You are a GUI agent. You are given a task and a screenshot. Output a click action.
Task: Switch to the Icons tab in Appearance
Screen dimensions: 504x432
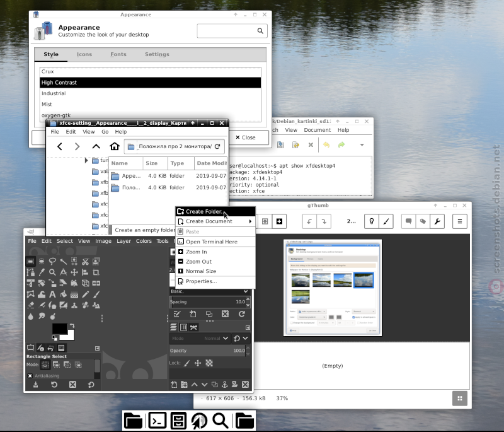pos(84,54)
